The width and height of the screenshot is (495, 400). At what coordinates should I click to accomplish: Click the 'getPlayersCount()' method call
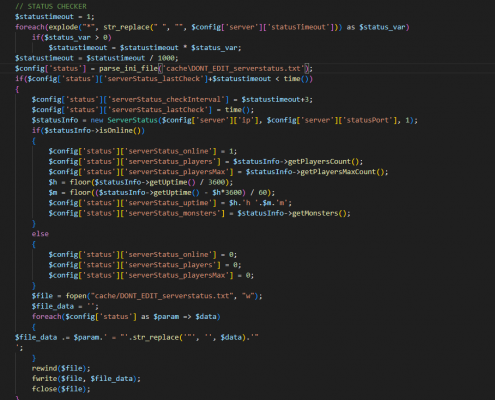(x=323, y=161)
